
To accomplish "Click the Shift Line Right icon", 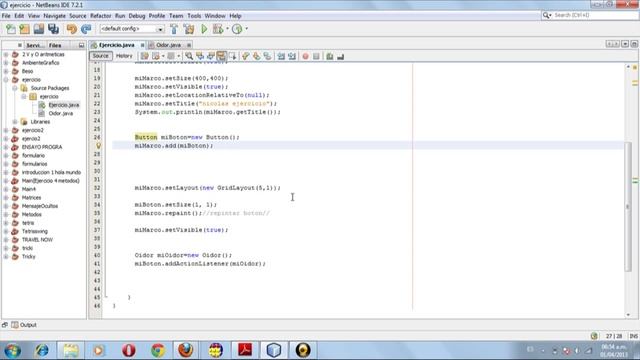I will [292, 56].
